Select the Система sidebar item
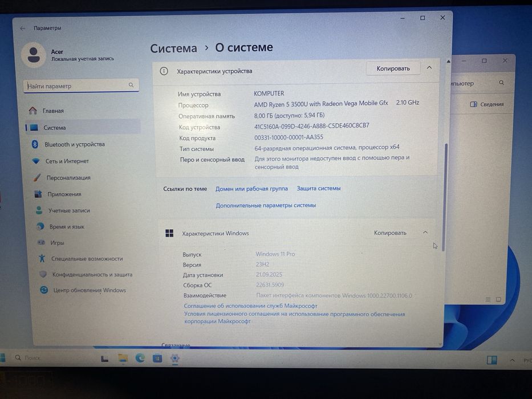The image size is (532, 399). coord(83,128)
